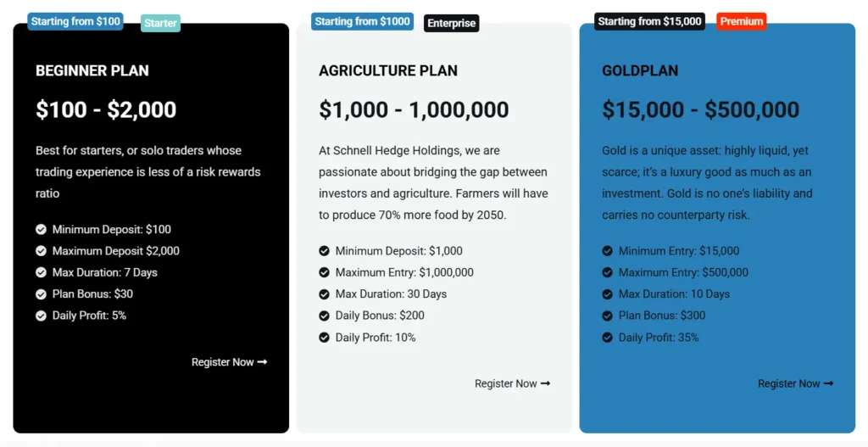Click check icon beside Maximum Entry: $500,000
The width and height of the screenshot is (868, 447).
pyautogui.click(x=608, y=272)
